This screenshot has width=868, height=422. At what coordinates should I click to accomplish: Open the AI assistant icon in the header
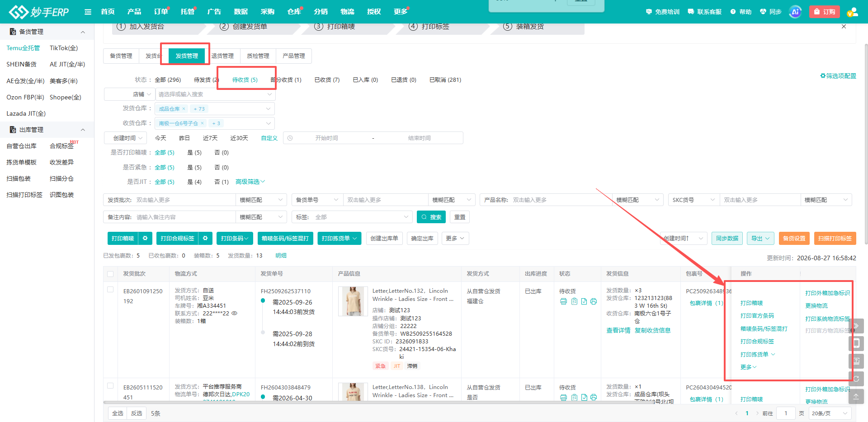point(795,12)
